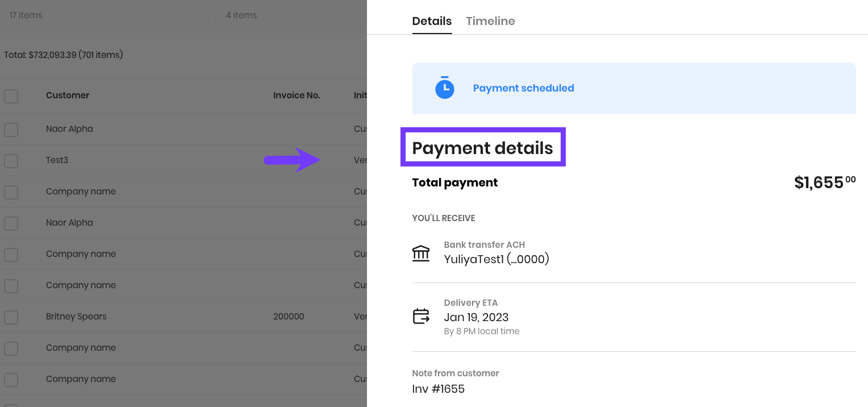Screen dimensions: 868x407
Task: Click the Inv #1655 customer note
Action: pyautogui.click(x=438, y=389)
